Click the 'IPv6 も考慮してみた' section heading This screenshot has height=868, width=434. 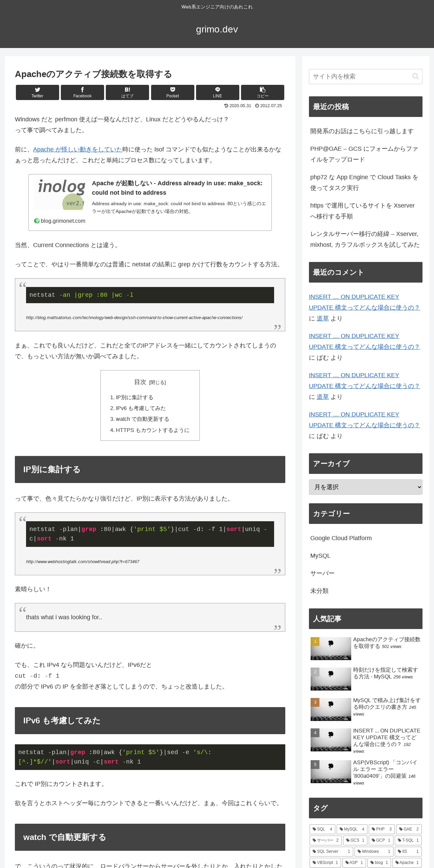(x=150, y=721)
